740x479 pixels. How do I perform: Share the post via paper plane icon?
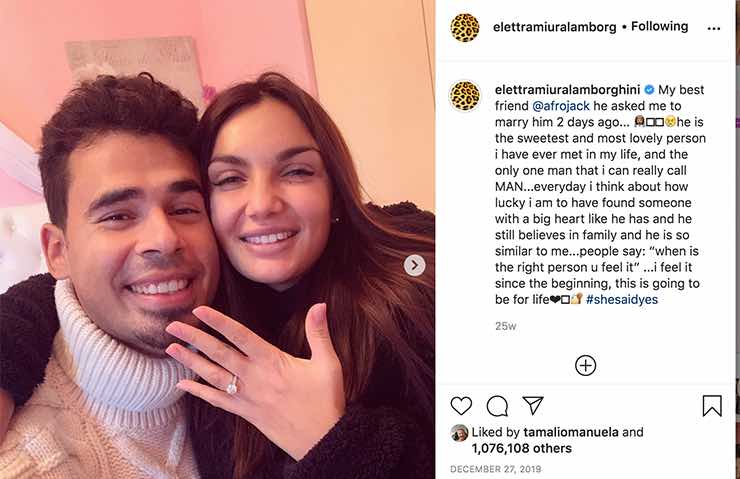(533, 405)
